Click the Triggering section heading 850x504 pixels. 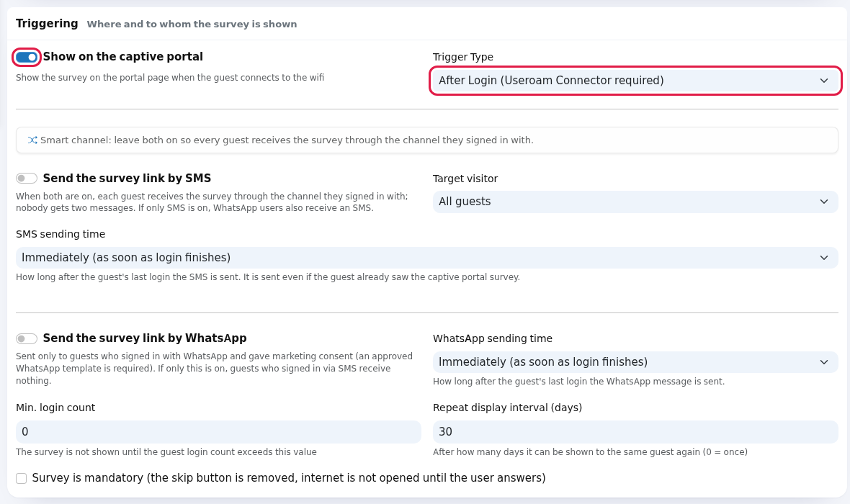(47, 23)
